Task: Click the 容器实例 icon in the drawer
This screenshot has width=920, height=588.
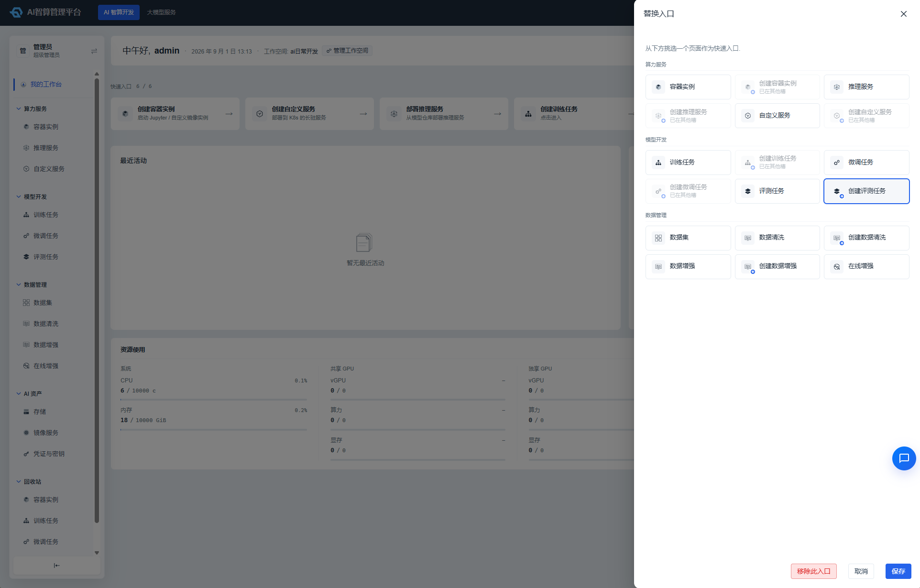Action: [658, 87]
